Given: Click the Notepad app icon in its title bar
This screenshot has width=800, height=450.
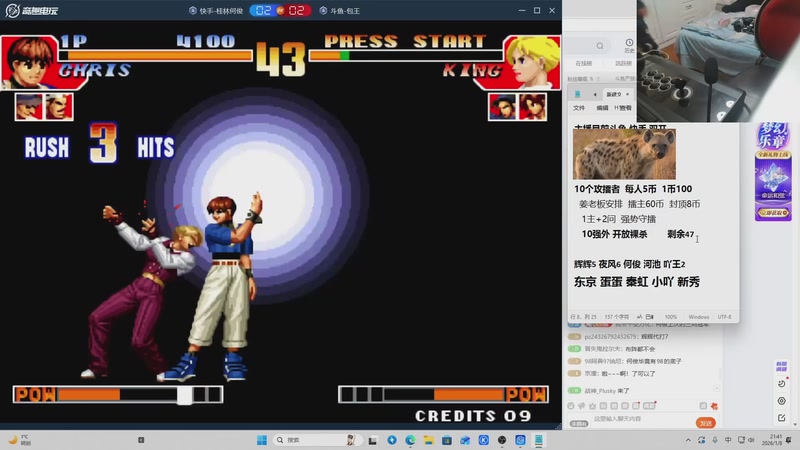Looking at the screenshot, I should 578,94.
